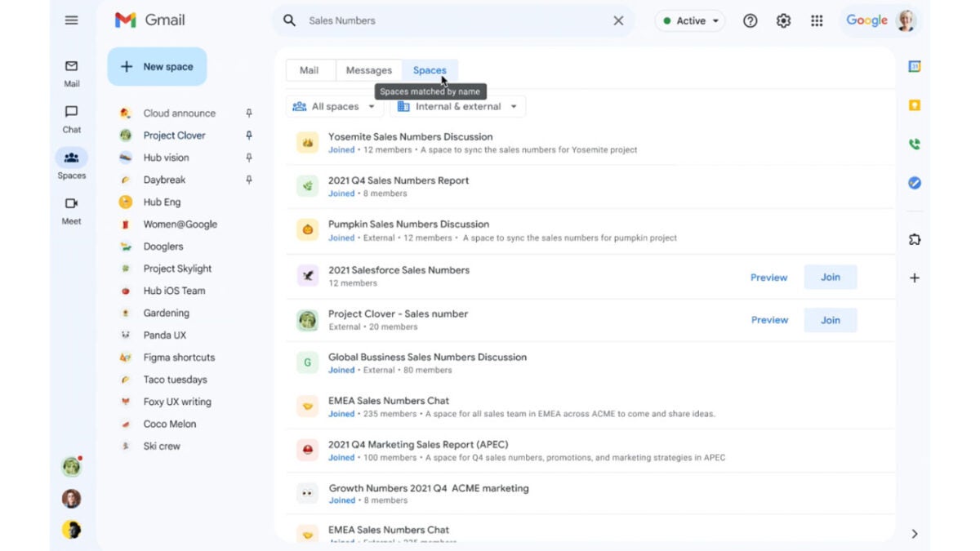Screen dimensions: 980x551
Task: Open the Google account avatar
Action: pyautogui.click(x=906, y=20)
